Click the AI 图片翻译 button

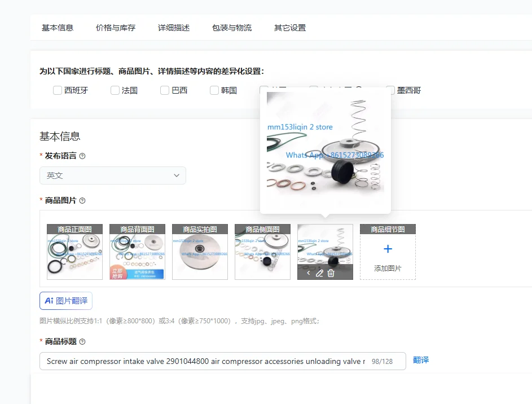click(66, 301)
